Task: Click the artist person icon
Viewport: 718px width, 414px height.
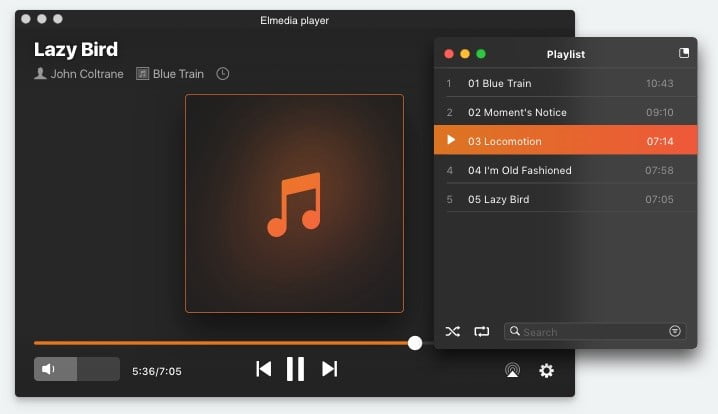Action: click(40, 73)
